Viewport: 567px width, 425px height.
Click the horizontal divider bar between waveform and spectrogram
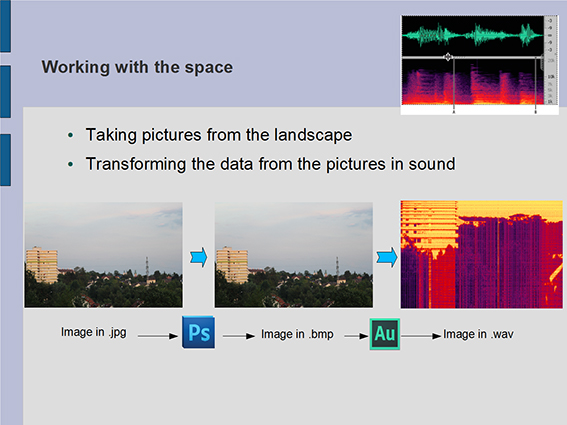[x=473, y=58]
